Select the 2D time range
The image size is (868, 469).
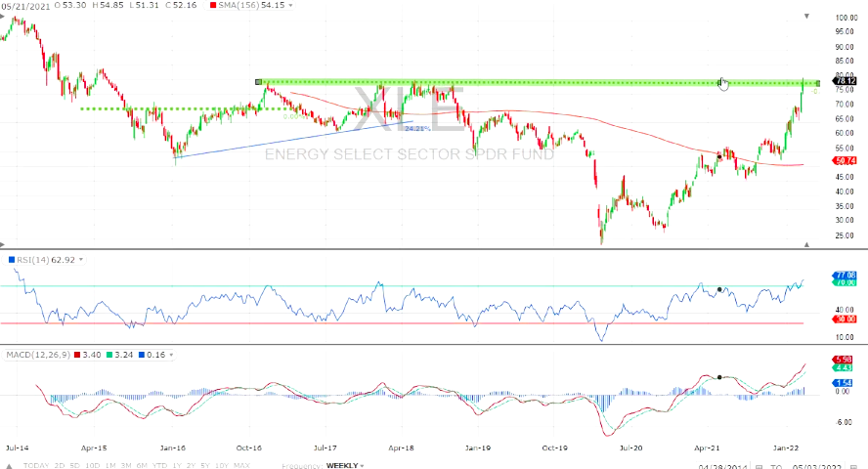click(x=60, y=466)
